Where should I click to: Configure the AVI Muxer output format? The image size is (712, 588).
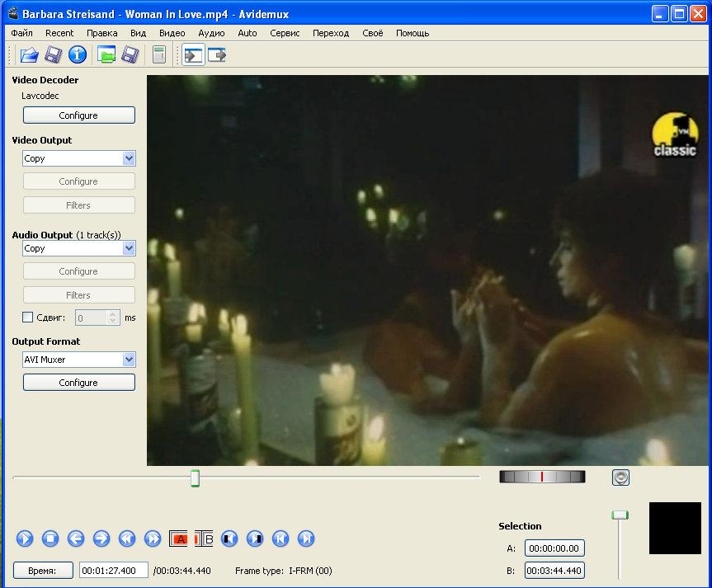pyautogui.click(x=79, y=383)
